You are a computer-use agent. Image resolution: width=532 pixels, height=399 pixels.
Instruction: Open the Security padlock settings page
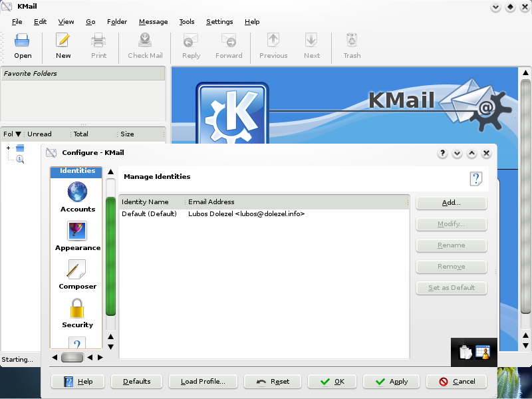tap(77, 308)
